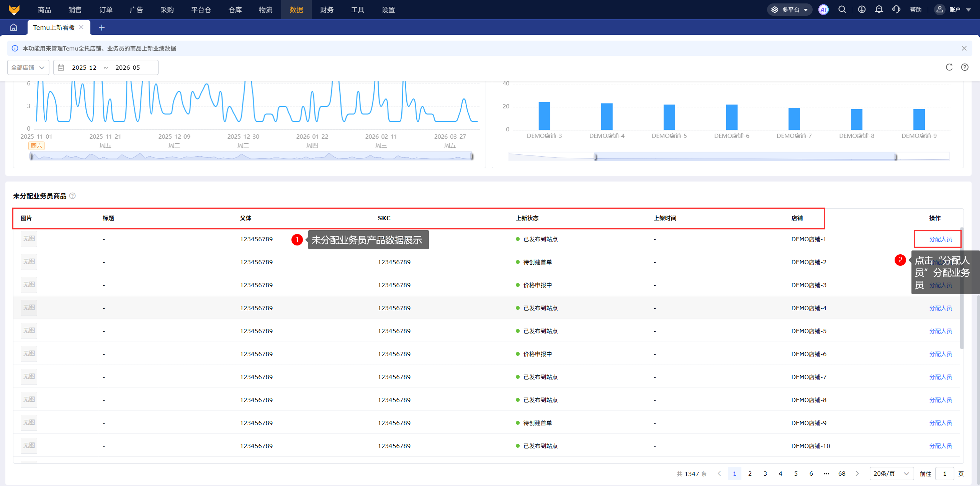The height and width of the screenshot is (486, 980).
Task: Click the 前往 page number input
Action: coord(945,474)
